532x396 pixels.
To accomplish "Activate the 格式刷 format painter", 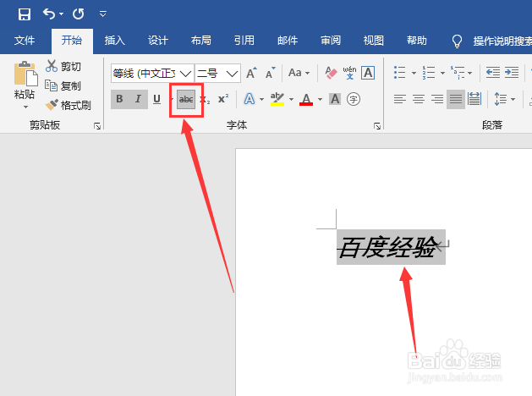I will pyautogui.click(x=69, y=105).
